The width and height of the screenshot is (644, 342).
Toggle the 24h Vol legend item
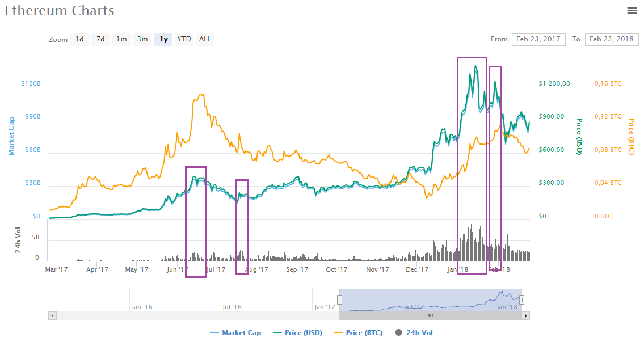tap(414, 333)
